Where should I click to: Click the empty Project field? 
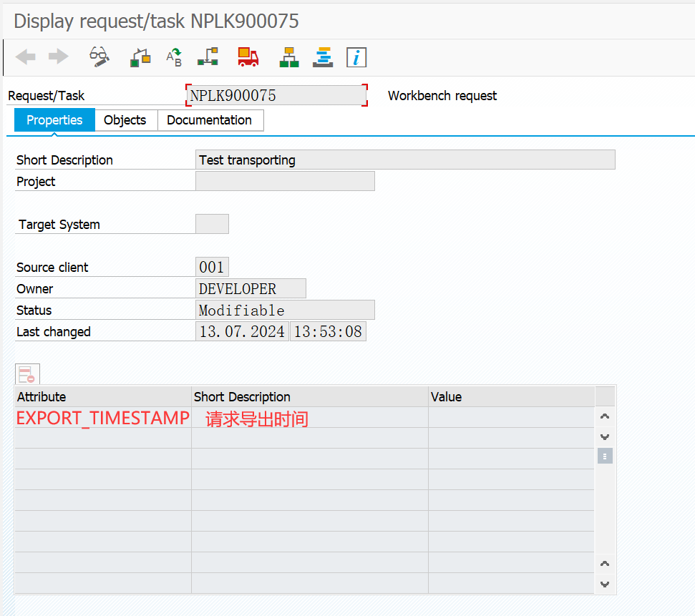[x=285, y=182]
